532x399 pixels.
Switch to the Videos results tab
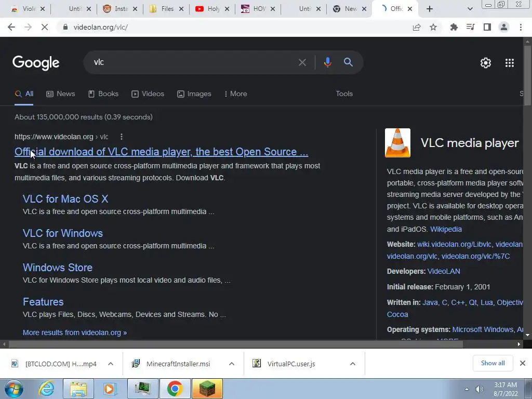(x=148, y=94)
